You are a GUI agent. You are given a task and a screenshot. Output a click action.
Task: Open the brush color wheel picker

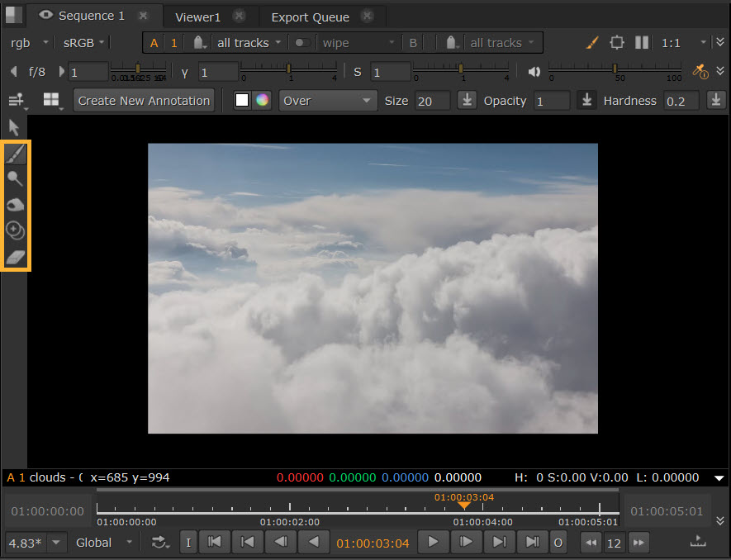coord(262,101)
